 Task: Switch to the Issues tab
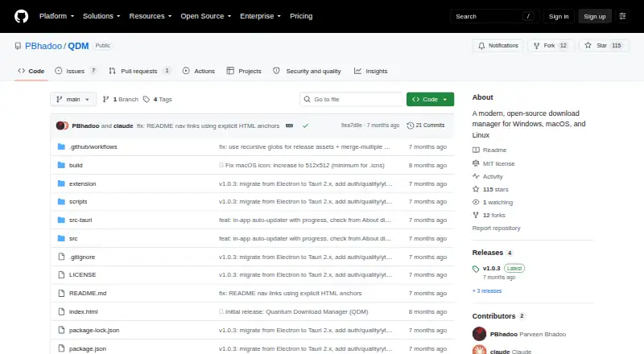pos(76,71)
